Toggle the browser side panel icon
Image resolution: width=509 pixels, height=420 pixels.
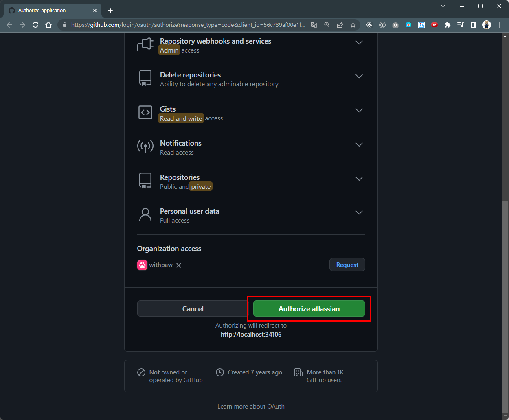coord(474,25)
